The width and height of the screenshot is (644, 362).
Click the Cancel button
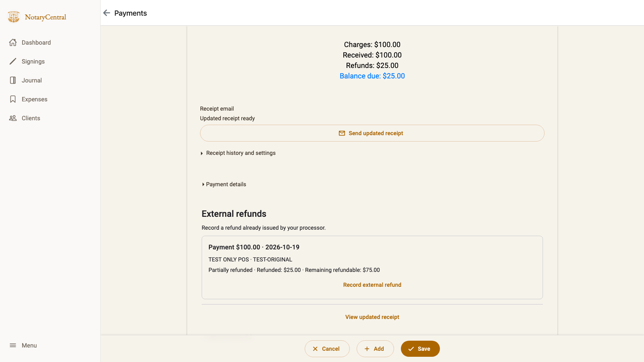tap(327, 349)
